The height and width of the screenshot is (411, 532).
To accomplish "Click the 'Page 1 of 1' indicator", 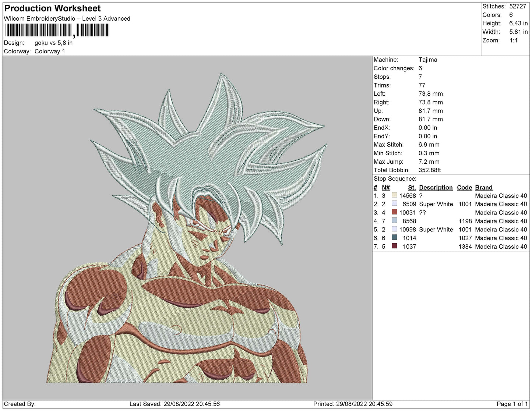I will click(512, 404).
